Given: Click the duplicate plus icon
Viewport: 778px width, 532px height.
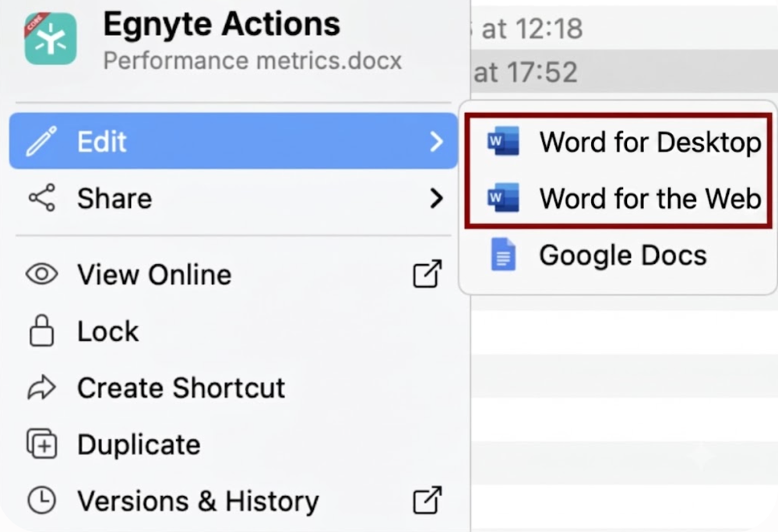Looking at the screenshot, I should [x=42, y=444].
